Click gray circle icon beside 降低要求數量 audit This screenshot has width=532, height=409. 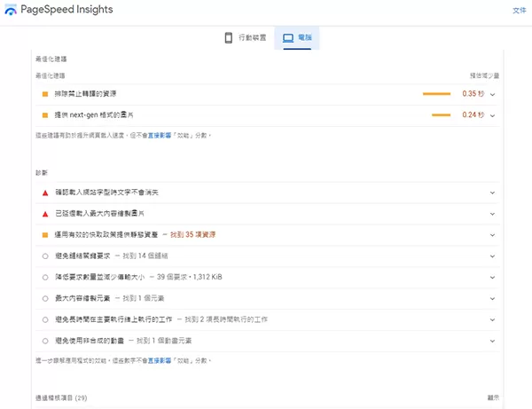[44, 277]
